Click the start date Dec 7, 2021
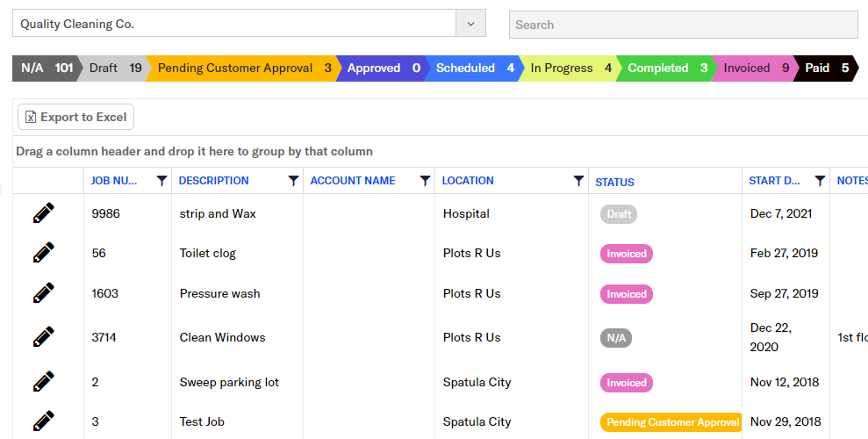Image resolution: width=868 pixels, height=439 pixels. coord(781,213)
